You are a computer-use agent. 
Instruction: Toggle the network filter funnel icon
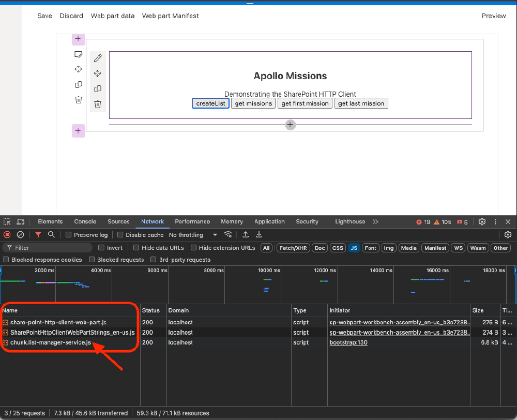coord(38,235)
